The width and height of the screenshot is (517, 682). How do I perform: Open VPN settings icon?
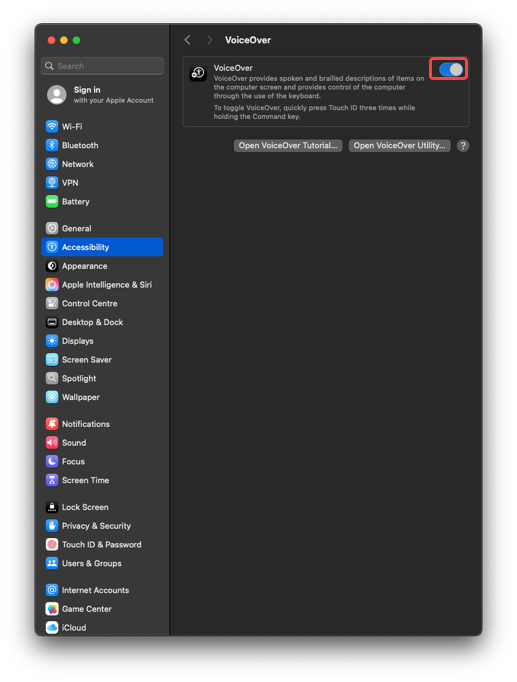coord(52,183)
